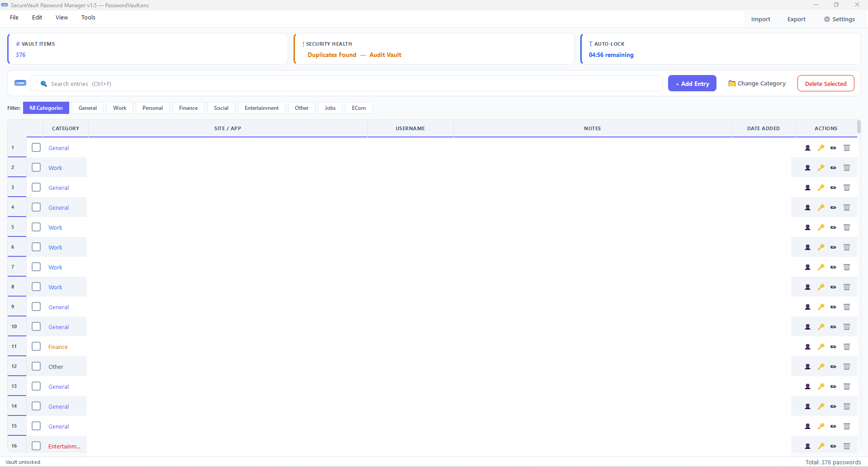Select the checkbox for Other row 12
The width and height of the screenshot is (868, 467).
(x=36, y=367)
